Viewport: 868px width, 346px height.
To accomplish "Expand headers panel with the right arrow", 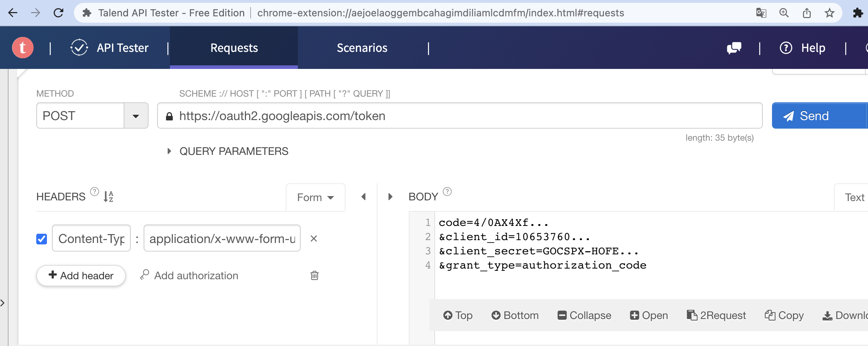I will (390, 197).
